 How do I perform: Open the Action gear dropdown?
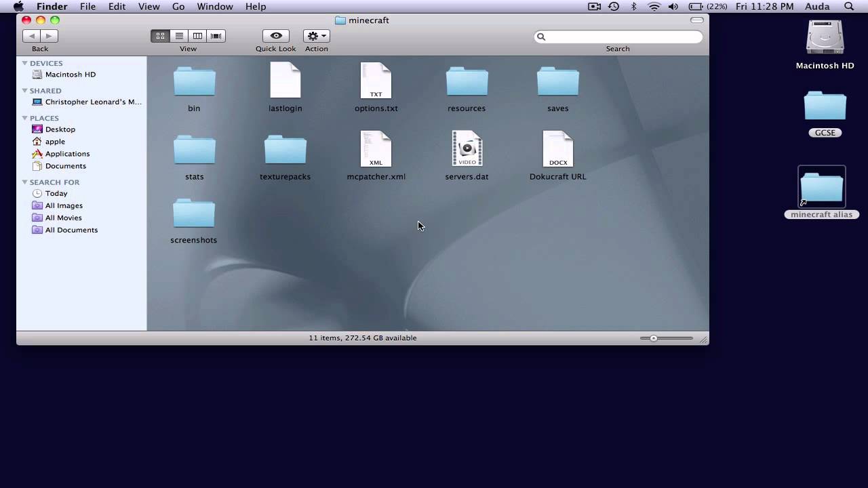315,35
